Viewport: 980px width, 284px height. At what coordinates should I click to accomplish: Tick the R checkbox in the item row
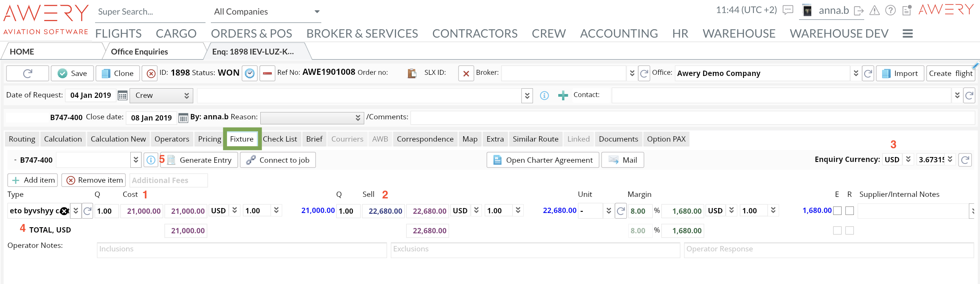(850, 211)
